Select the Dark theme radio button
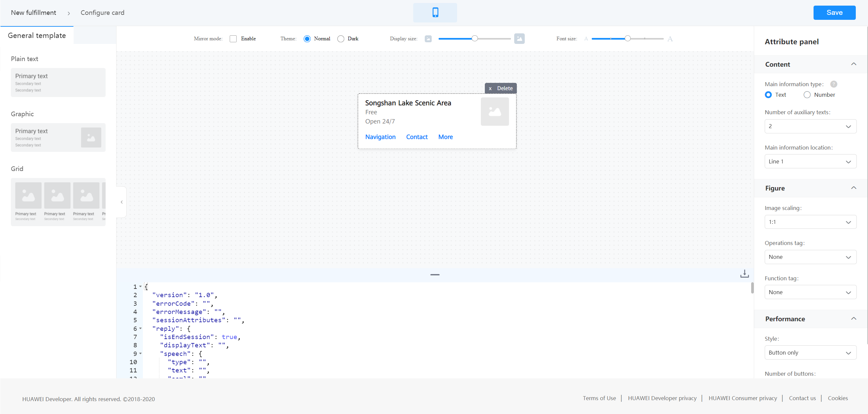The image size is (868, 414). 341,39
